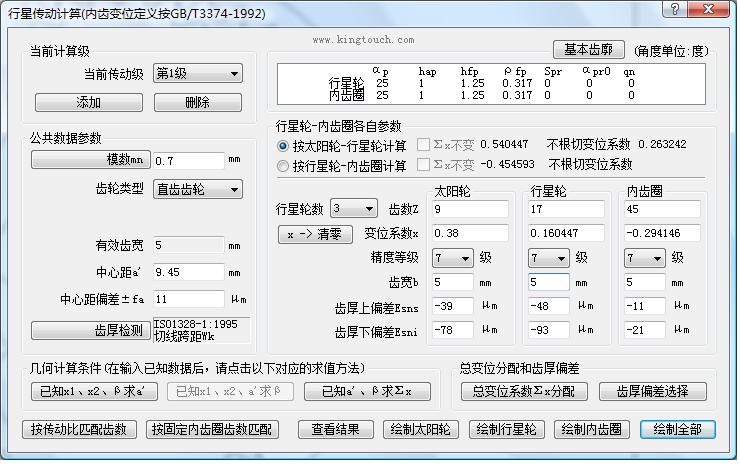Open 行星轮 精度等级 dropdown
This screenshot has height=466, width=740.
548,258
